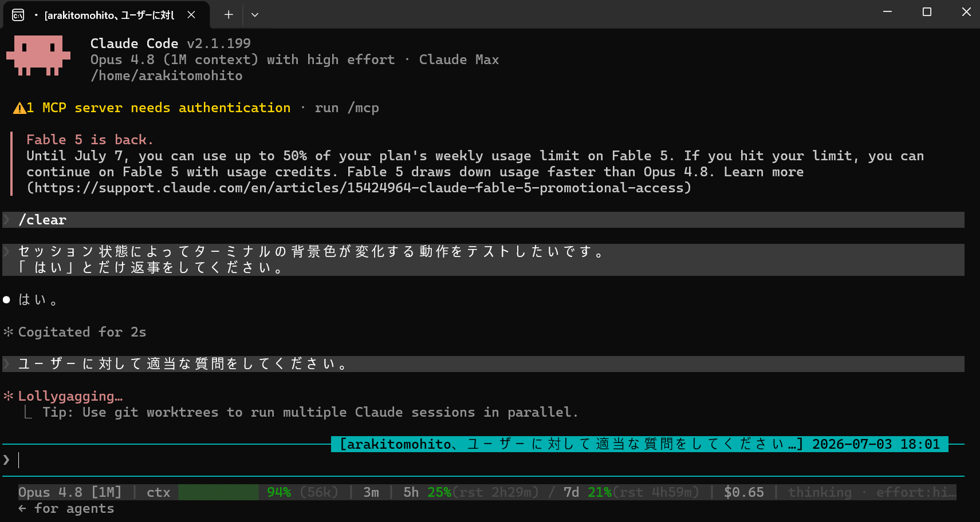Minimize the terminal window
This screenshot has height=522, width=980.
click(x=887, y=12)
